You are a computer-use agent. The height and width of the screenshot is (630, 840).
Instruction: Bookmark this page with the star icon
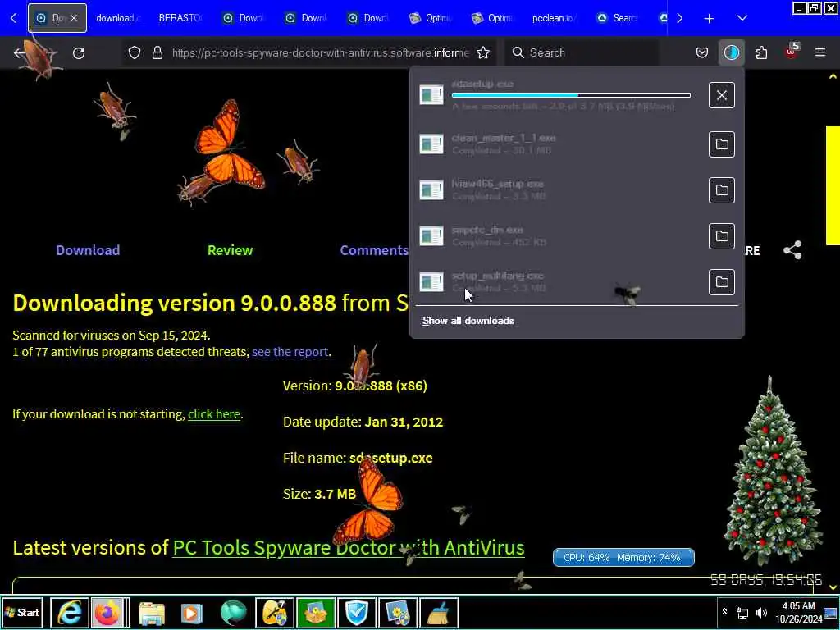(x=483, y=52)
